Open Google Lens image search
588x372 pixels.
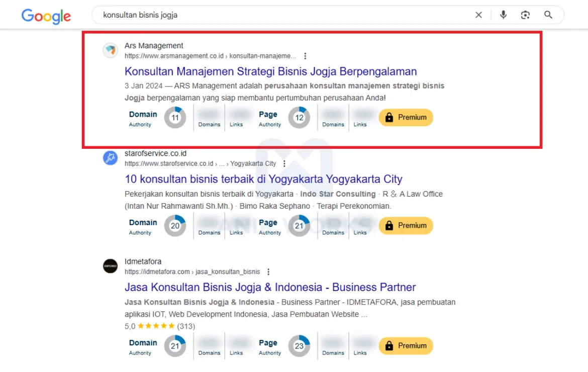(x=525, y=15)
